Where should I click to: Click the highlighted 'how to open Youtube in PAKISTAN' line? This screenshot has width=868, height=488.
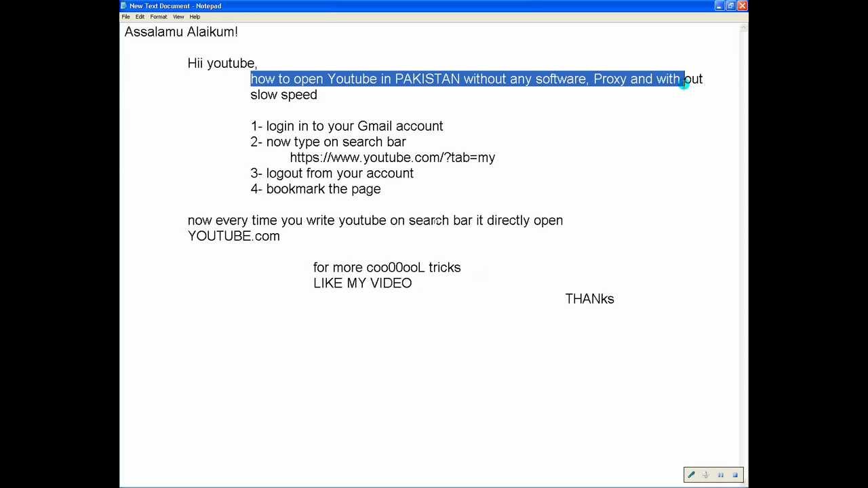477,79
